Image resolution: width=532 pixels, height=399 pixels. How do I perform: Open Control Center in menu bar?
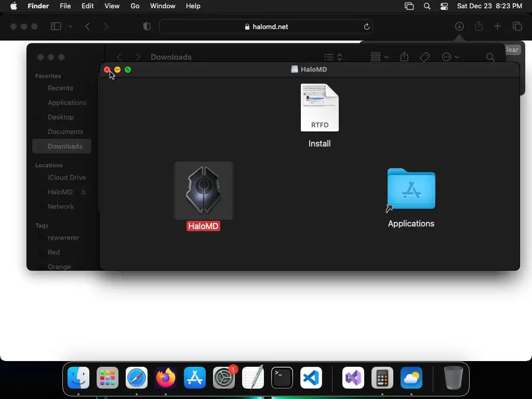(x=444, y=6)
